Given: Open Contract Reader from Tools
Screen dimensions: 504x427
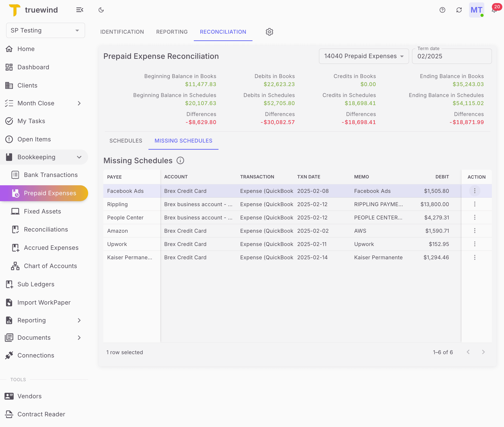Looking at the screenshot, I should pyautogui.click(x=41, y=414).
